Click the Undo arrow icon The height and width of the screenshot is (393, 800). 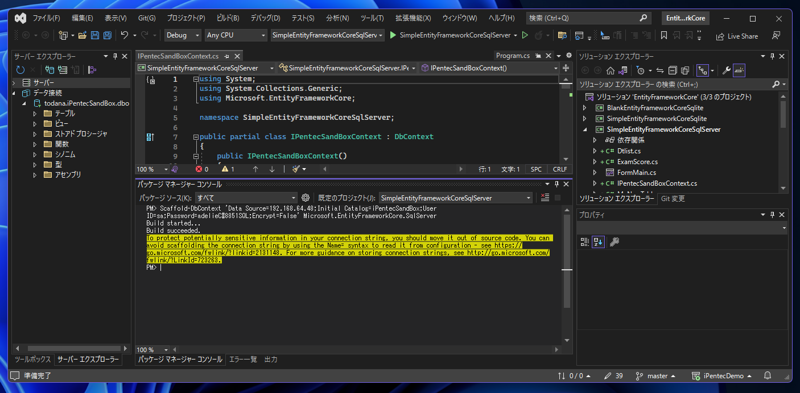click(x=124, y=36)
